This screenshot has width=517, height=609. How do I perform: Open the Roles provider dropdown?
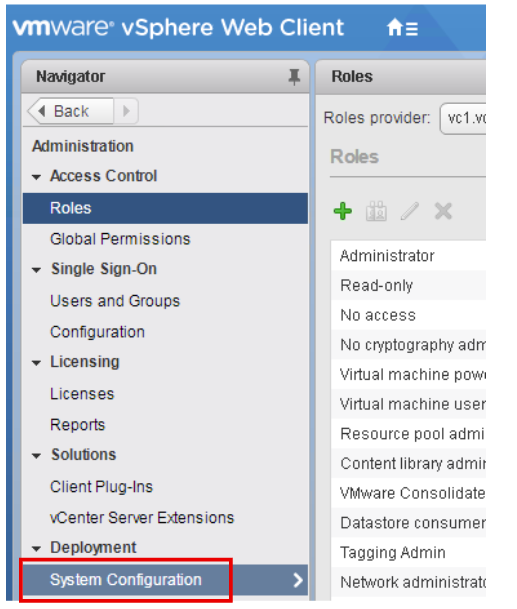click(x=463, y=118)
